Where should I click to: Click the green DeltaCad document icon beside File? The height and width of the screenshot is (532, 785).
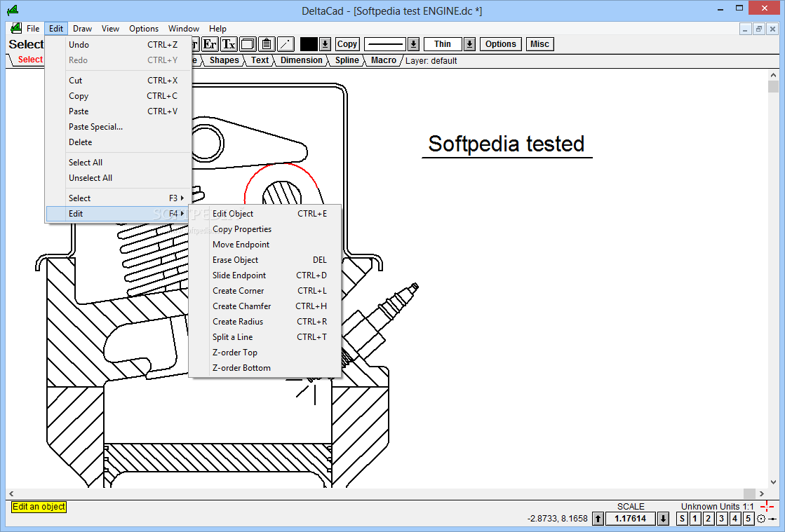click(16, 29)
